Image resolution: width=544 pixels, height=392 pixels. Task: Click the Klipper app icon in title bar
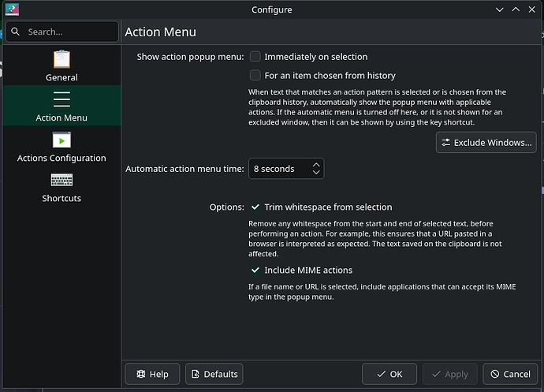pyautogui.click(x=10, y=9)
